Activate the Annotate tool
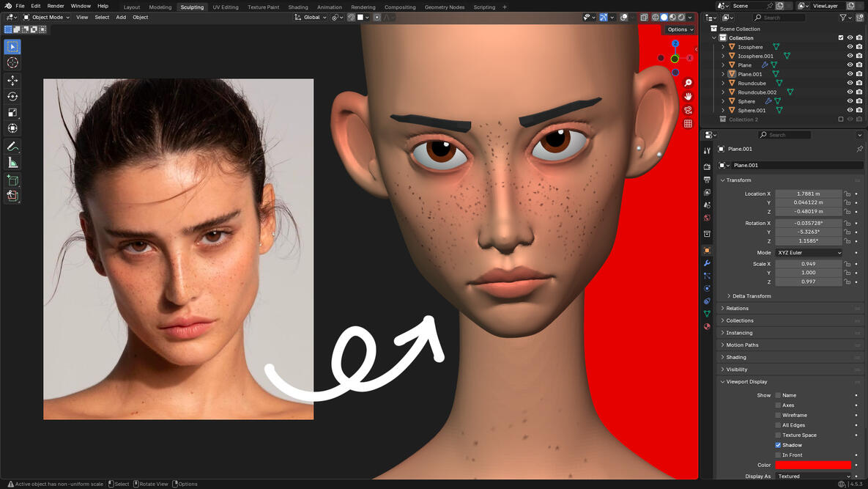Image resolution: width=868 pixels, height=489 pixels. click(x=12, y=145)
